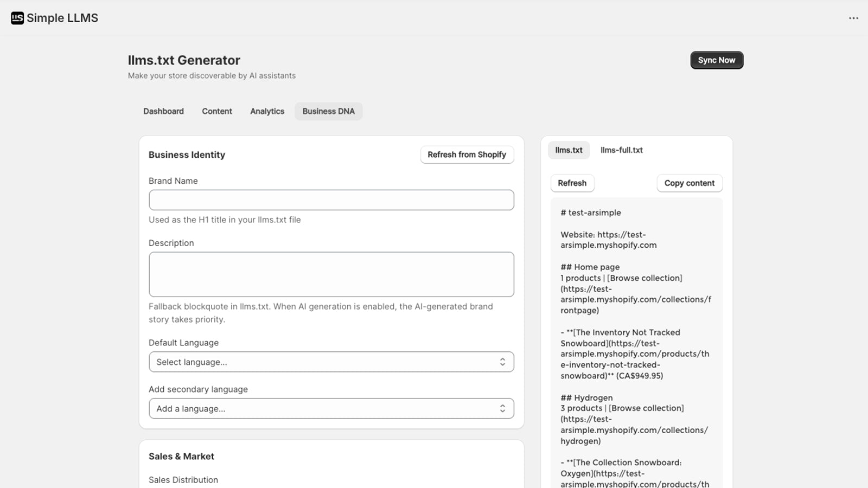This screenshot has height=488, width=868.
Task: Open the three-dot more options menu
Action: (853, 18)
